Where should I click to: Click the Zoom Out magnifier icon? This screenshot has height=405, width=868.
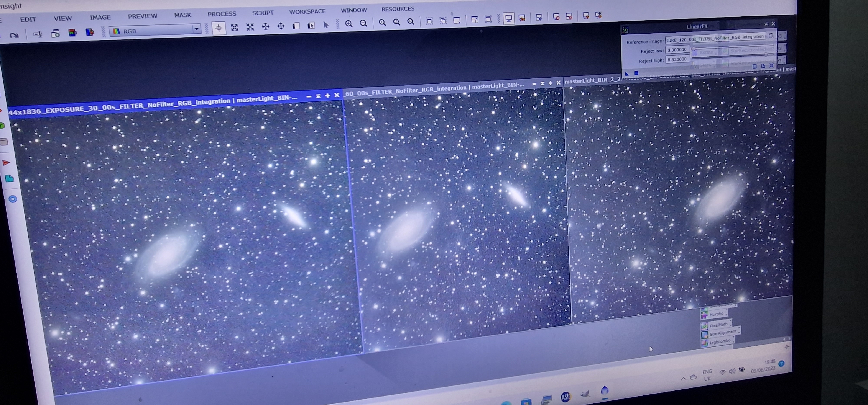point(363,23)
